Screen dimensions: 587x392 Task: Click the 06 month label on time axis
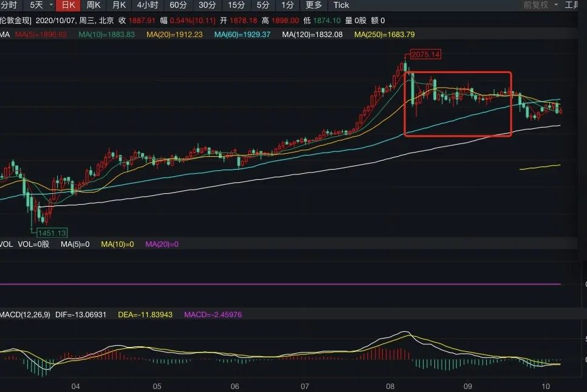(x=235, y=387)
